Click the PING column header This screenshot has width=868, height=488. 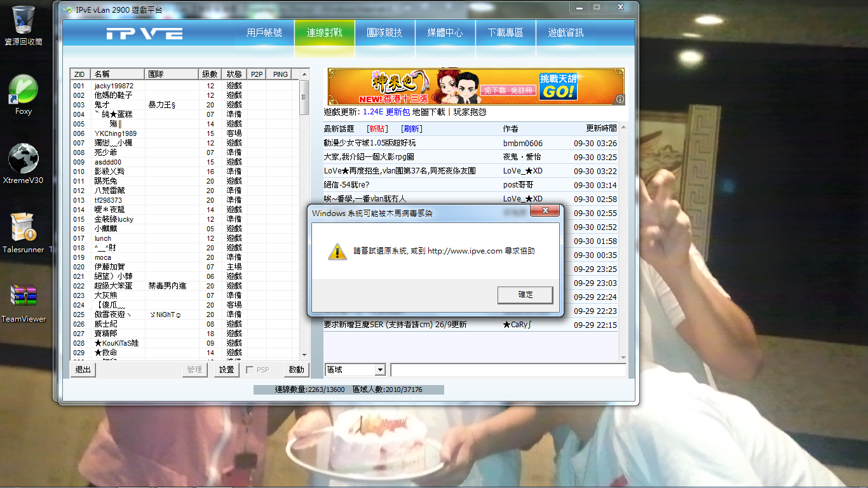pos(280,74)
